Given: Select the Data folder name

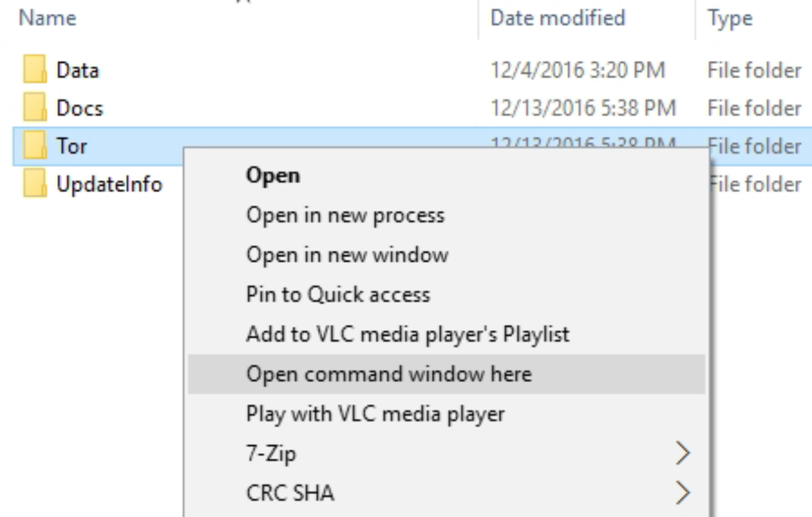Looking at the screenshot, I should point(78,71).
